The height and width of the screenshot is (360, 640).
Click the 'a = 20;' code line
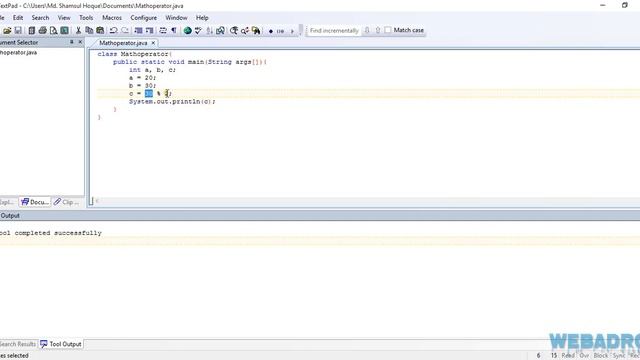[142, 78]
